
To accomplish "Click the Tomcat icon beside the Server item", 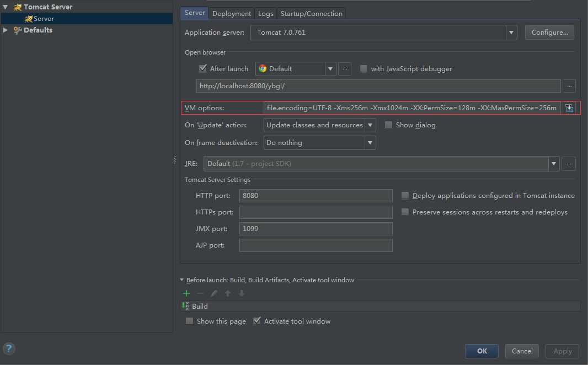I will [28, 19].
